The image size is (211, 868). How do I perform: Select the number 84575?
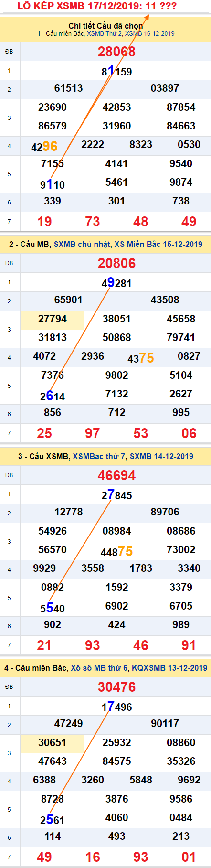[116, 761]
